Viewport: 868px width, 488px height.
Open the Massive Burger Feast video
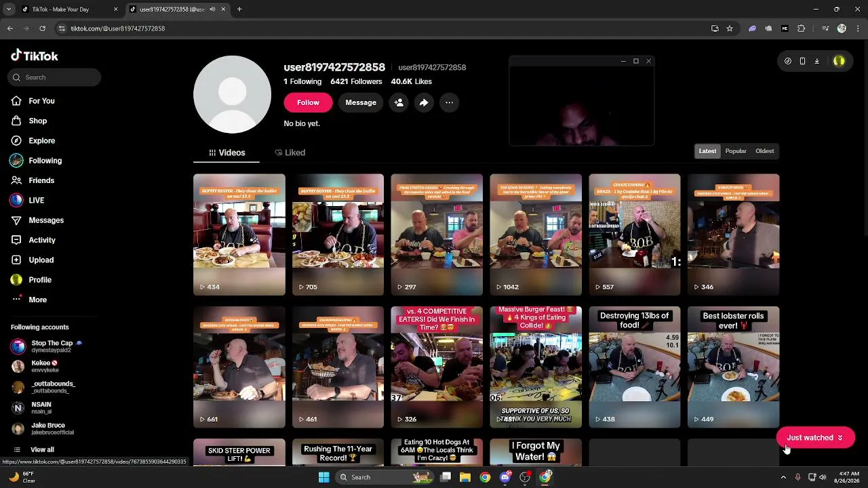click(x=536, y=367)
